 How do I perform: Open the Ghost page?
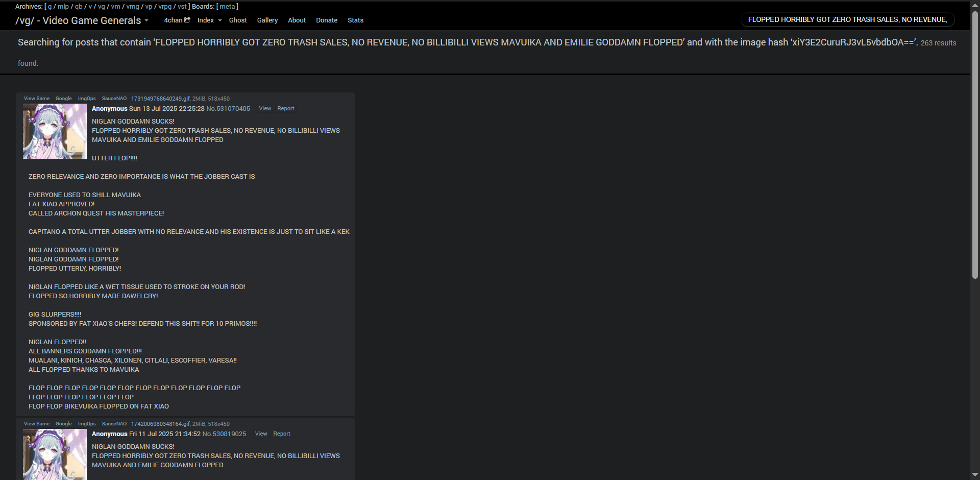(x=238, y=20)
